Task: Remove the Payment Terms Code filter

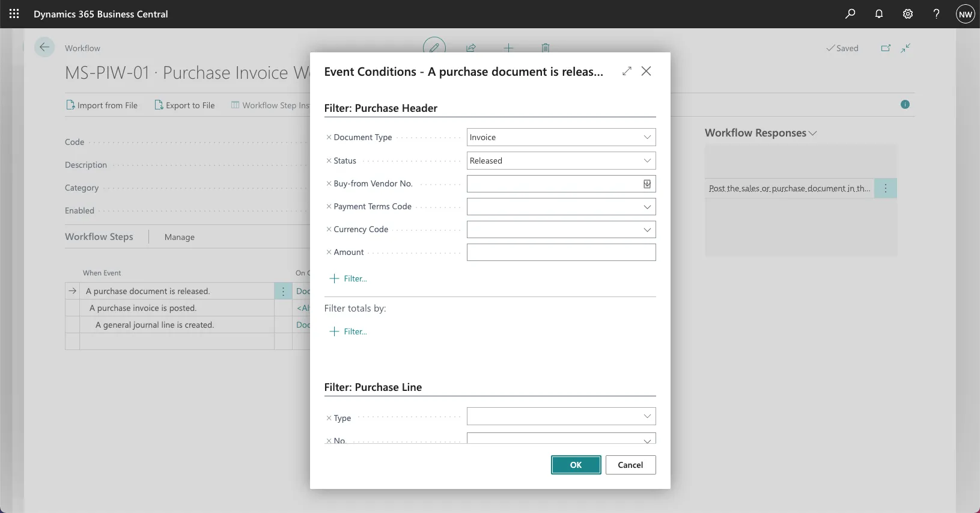Action: click(x=329, y=206)
